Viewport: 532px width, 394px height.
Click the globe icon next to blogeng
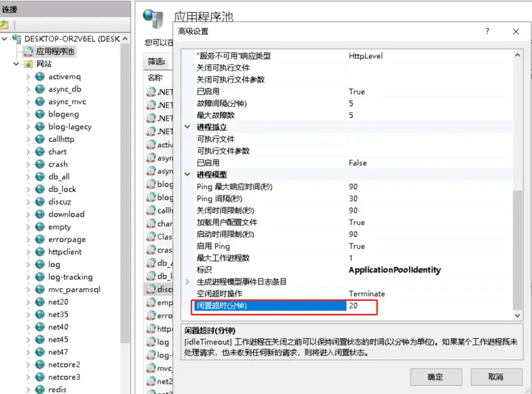point(39,114)
